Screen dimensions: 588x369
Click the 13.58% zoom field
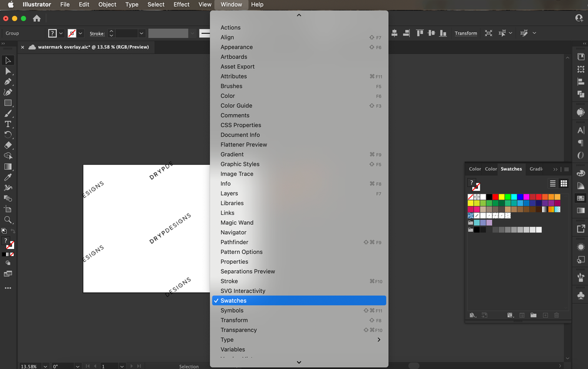point(29,367)
